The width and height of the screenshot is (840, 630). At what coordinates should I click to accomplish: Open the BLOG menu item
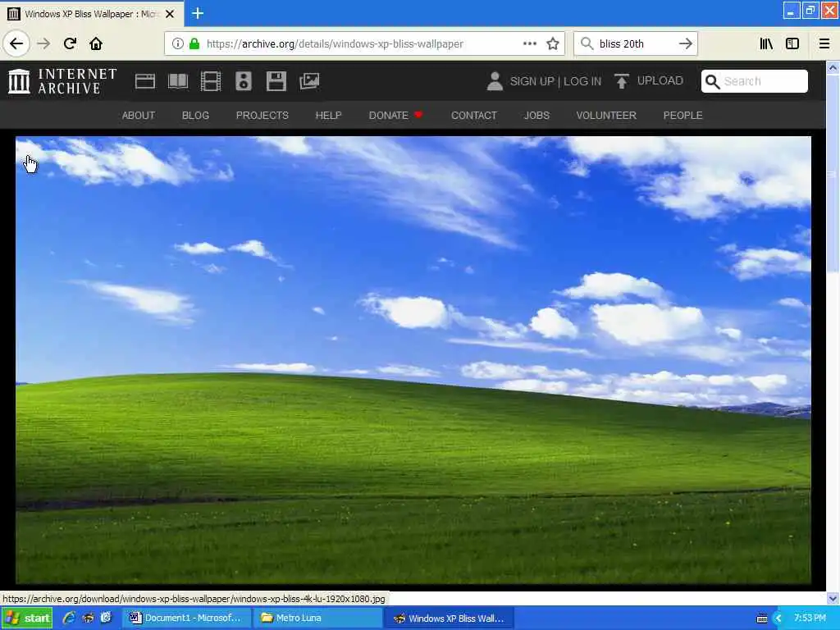point(195,115)
